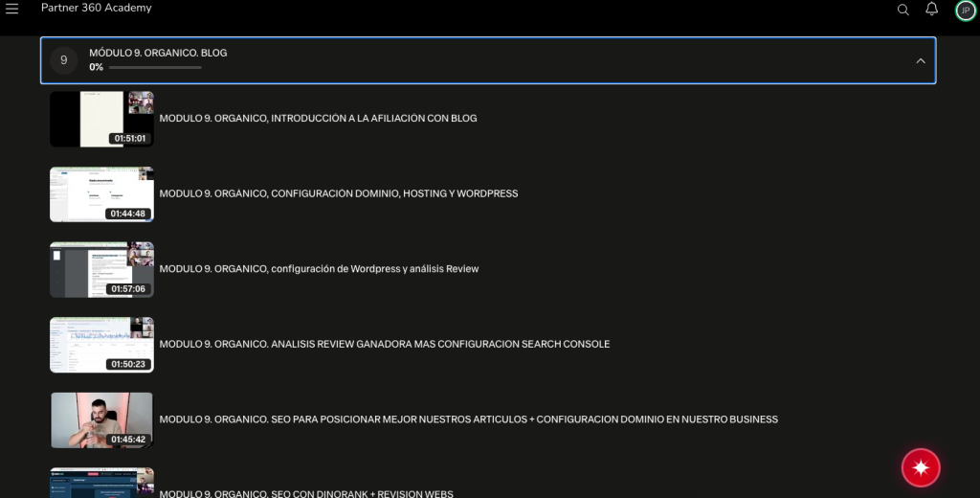Open the Analisis Review Ganadora video thumbnail
980x498 pixels.
pos(101,345)
